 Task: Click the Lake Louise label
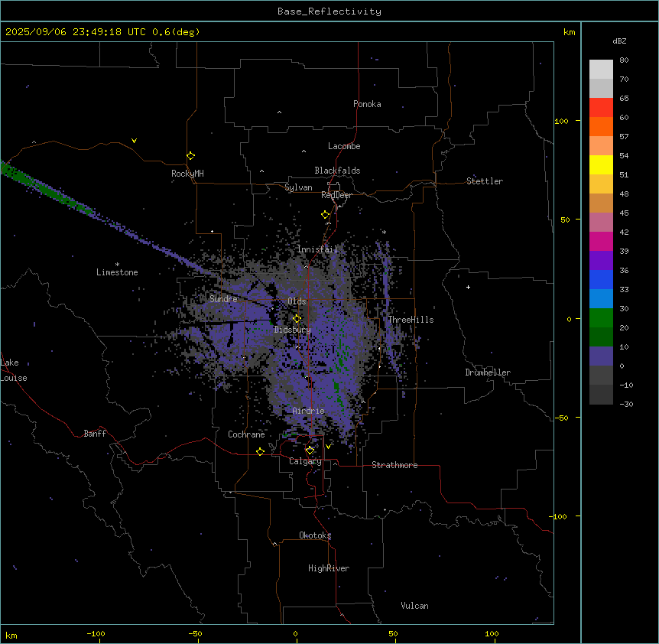pos(14,370)
